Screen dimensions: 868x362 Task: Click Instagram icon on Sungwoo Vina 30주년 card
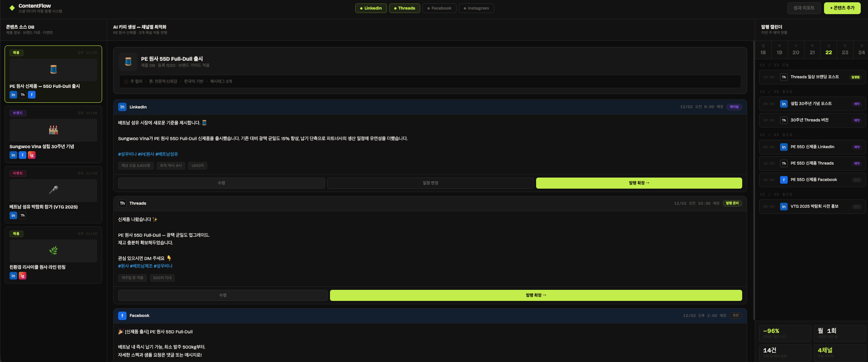tap(32, 155)
